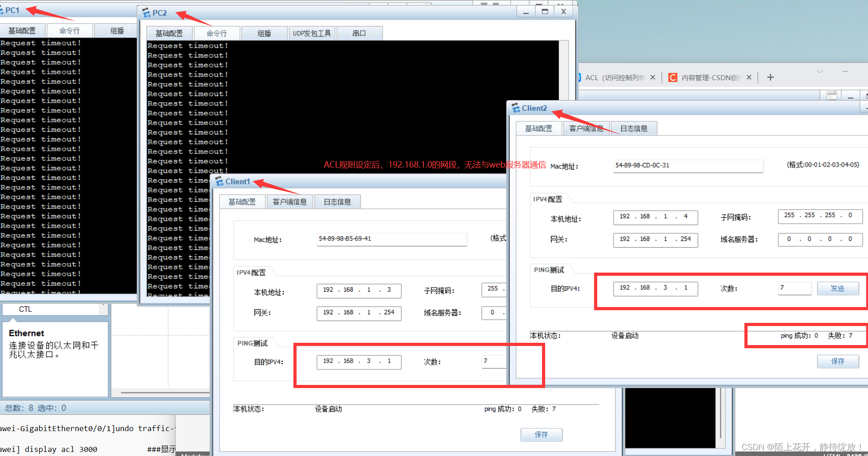868x456 pixels.
Task: Click Client2 本机地址 field 192.168.1.4
Action: [656, 217]
